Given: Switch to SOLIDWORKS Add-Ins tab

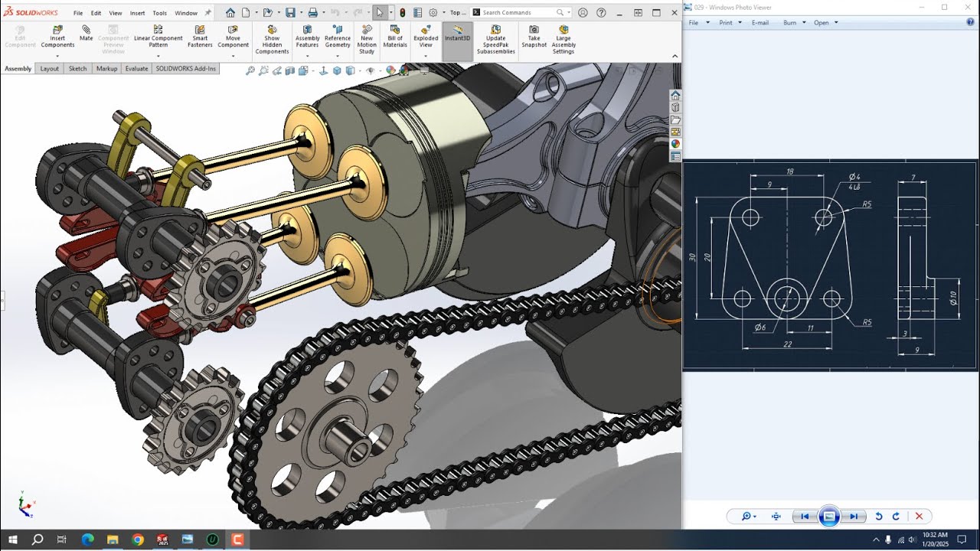Looking at the screenshot, I should pyautogui.click(x=186, y=68).
